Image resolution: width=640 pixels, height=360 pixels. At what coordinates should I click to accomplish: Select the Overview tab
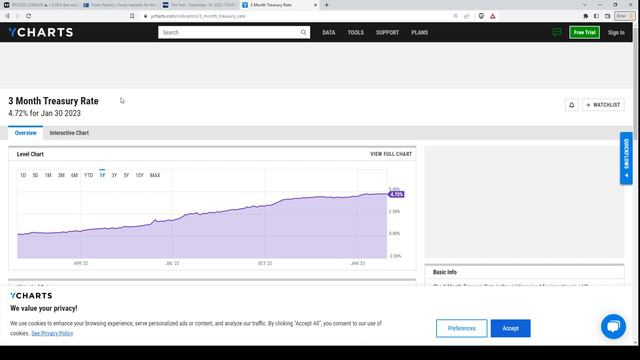click(25, 133)
